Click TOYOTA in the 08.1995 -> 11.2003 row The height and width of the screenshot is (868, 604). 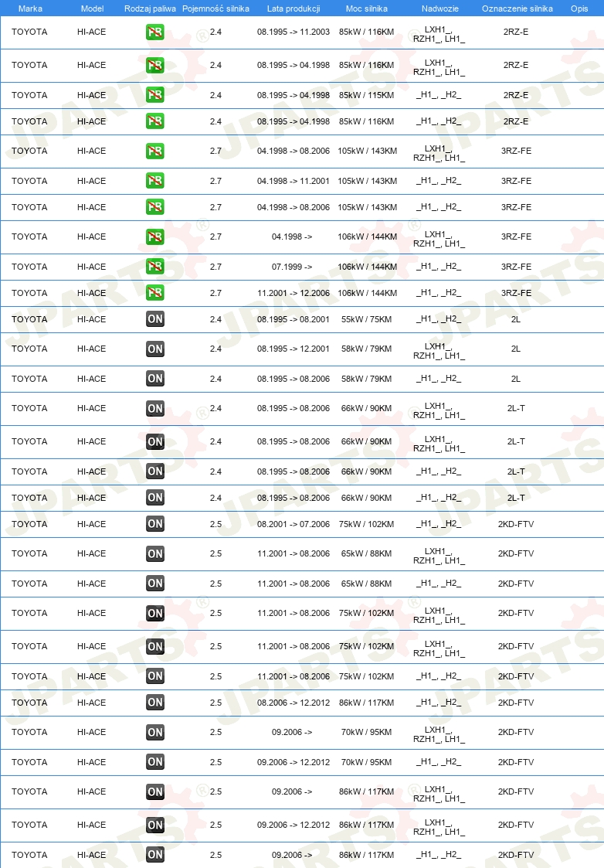click(29, 32)
